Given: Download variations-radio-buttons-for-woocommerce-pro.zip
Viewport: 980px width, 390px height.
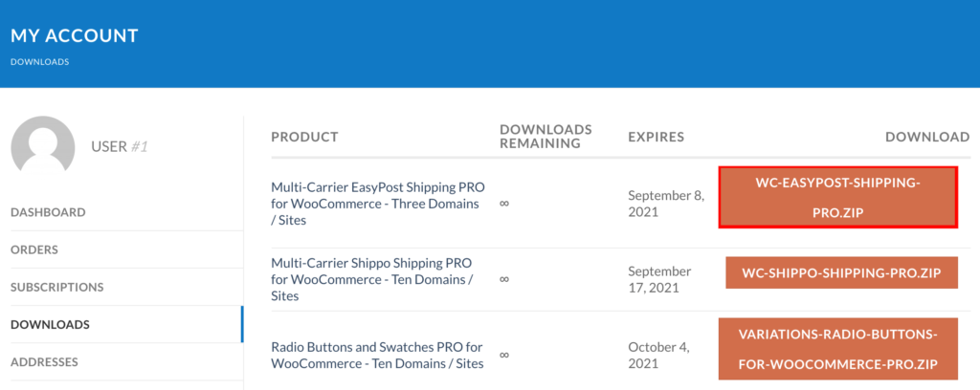Looking at the screenshot, I should coord(838,349).
